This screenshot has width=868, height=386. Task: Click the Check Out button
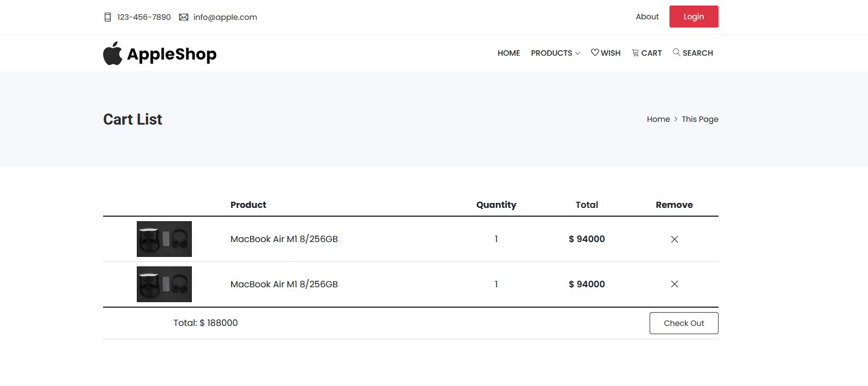pyautogui.click(x=683, y=323)
